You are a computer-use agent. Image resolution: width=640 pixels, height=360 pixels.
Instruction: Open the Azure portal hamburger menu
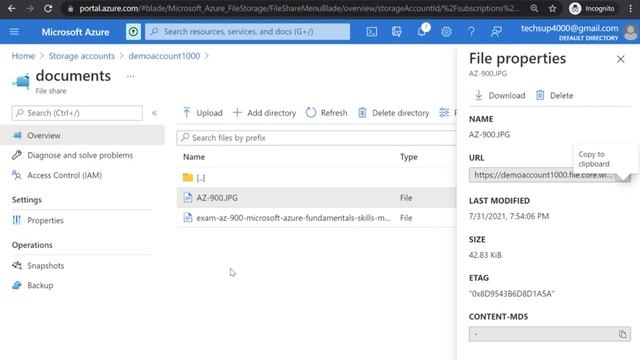(x=14, y=31)
